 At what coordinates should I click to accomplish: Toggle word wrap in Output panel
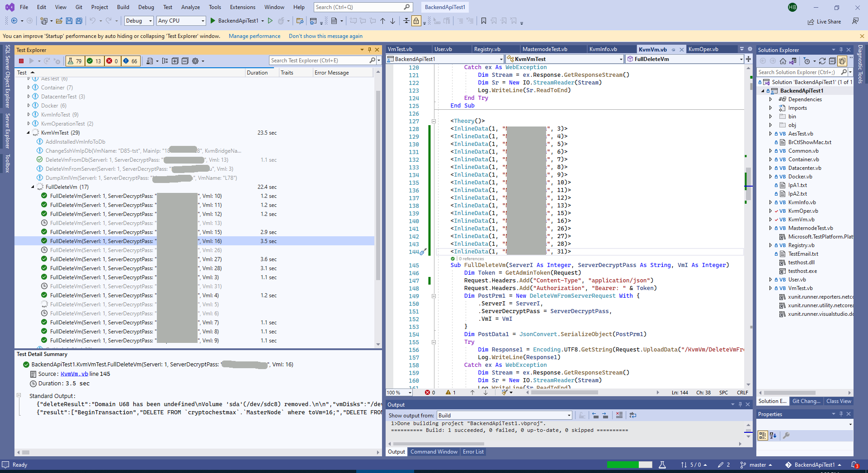[x=632, y=415]
